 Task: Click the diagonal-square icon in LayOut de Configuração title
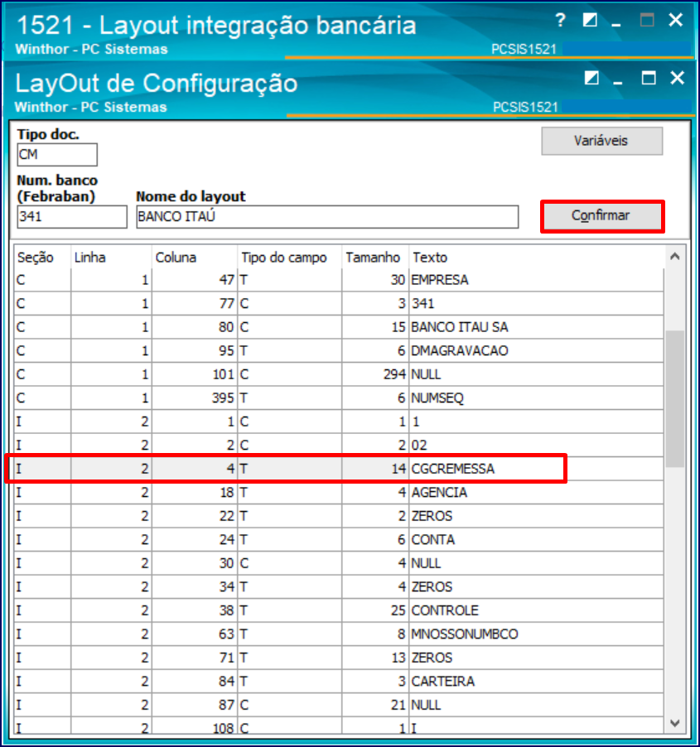pos(591,78)
